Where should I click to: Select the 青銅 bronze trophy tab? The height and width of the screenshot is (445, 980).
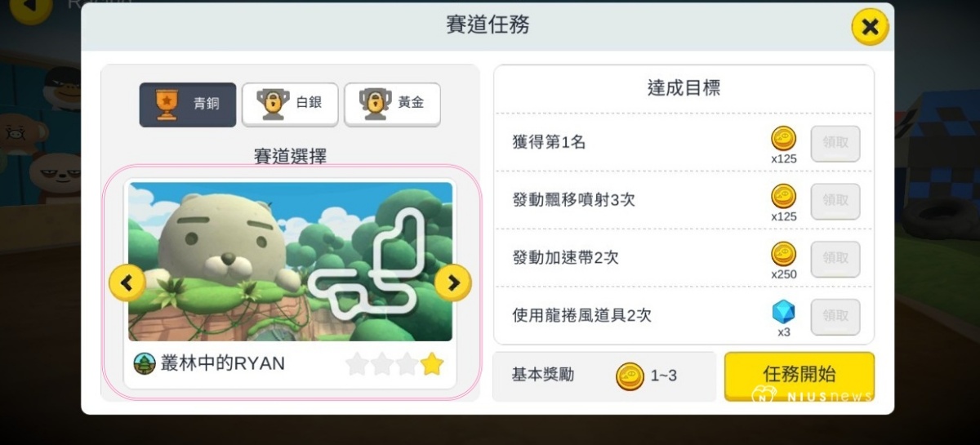pyautogui.click(x=188, y=105)
